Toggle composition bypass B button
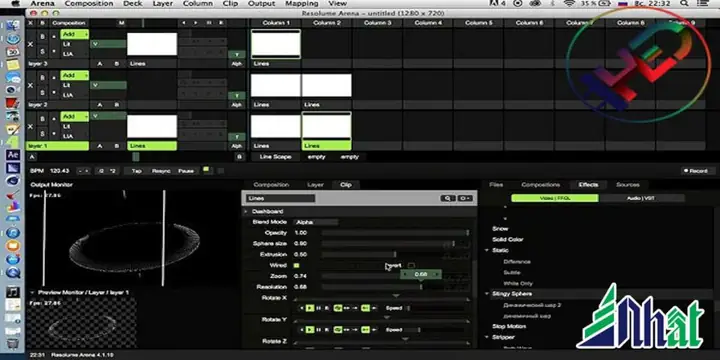The width and height of the screenshot is (720, 360). pyautogui.click(x=43, y=23)
